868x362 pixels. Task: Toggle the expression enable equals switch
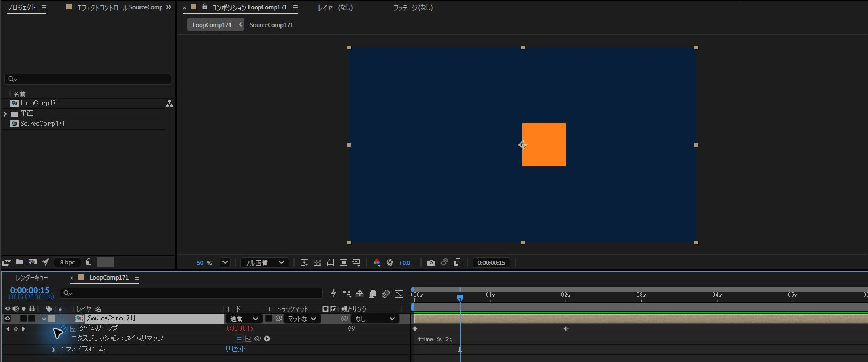point(239,339)
